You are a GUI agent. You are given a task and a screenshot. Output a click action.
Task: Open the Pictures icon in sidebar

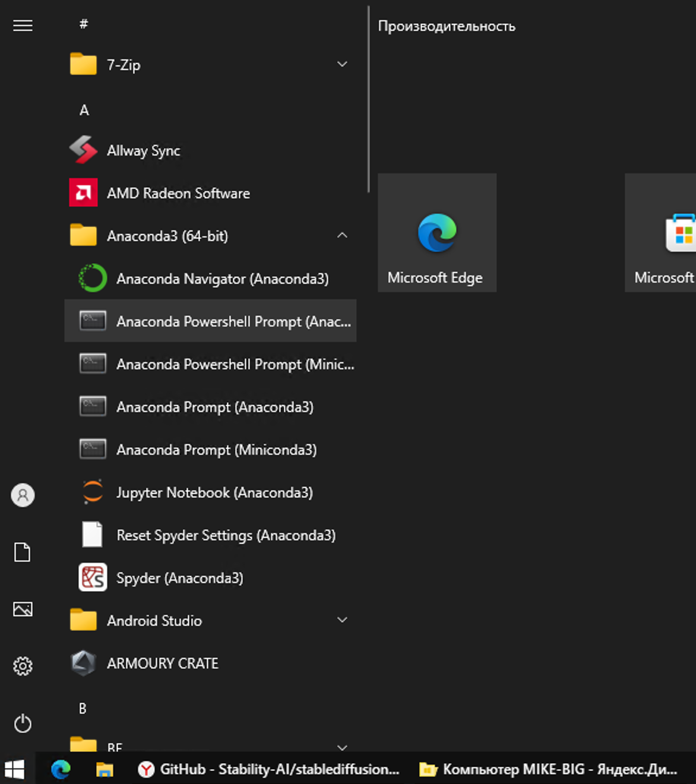pos(23,609)
